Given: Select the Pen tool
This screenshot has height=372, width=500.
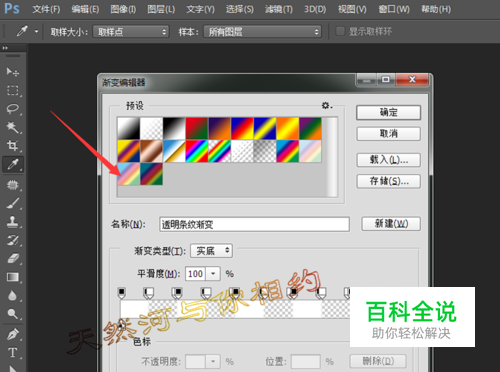Looking at the screenshot, I should 13,334.
